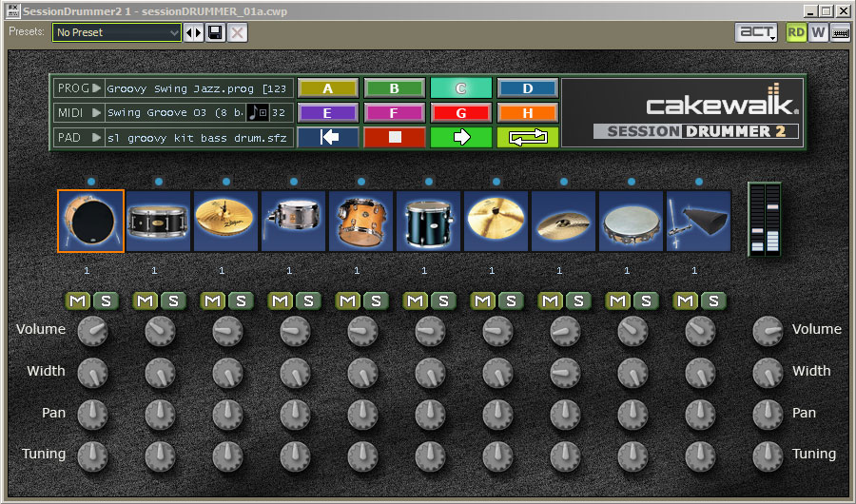Select pattern A pad
This screenshot has width=856, height=504.
[x=327, y=88]
